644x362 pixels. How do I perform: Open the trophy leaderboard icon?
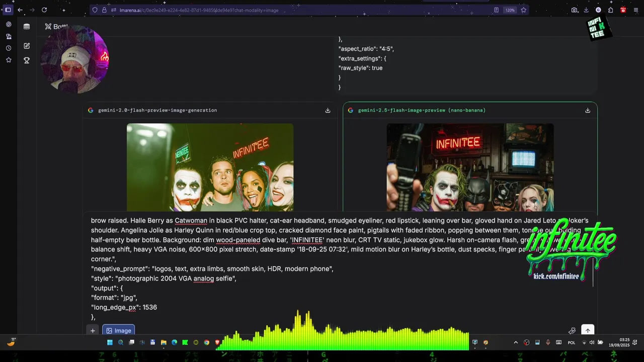coord(27,60)
